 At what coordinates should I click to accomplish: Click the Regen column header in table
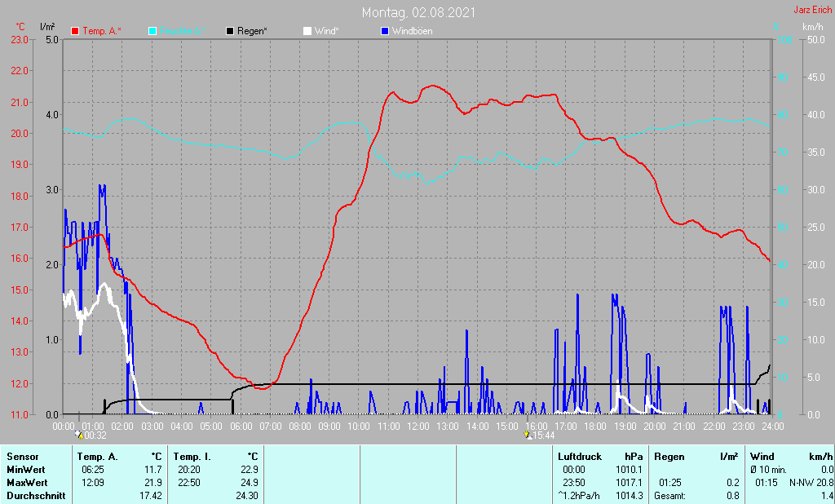pyautogui.click(x=669, y=457)
